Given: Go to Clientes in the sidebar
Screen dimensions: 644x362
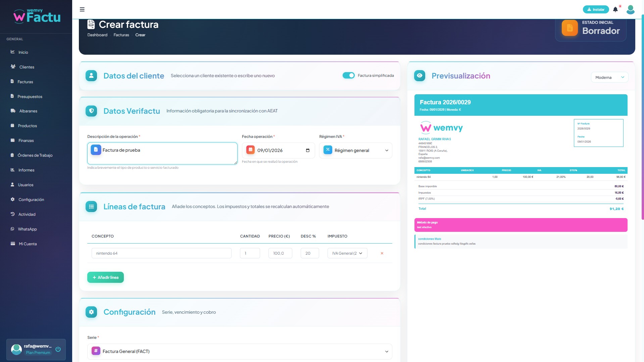Looking at the screenshot, I should (x=27, y=67).
